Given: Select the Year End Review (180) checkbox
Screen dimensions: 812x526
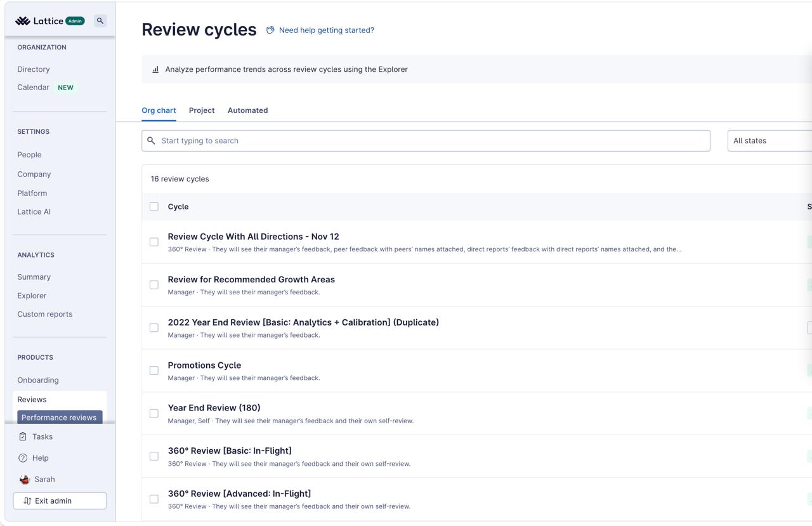Looking at the screenshot, I should (x=154, y=414).
